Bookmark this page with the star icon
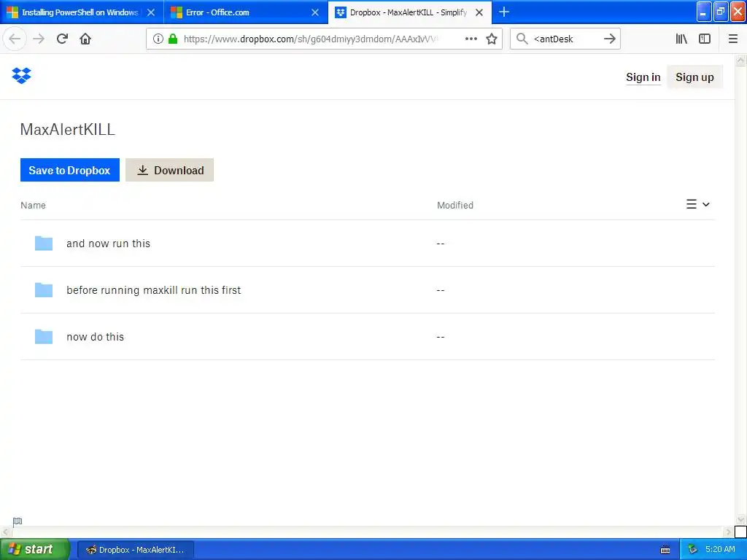The width and height of the screenshot is (747, 560). coord(492,39)
